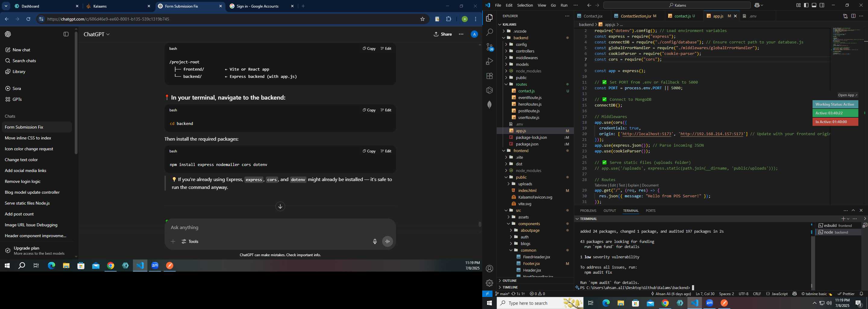Open the File menu in VS Code
This screenshot has width=868, height=309.
pyautogui.click(x=498, y=5)
